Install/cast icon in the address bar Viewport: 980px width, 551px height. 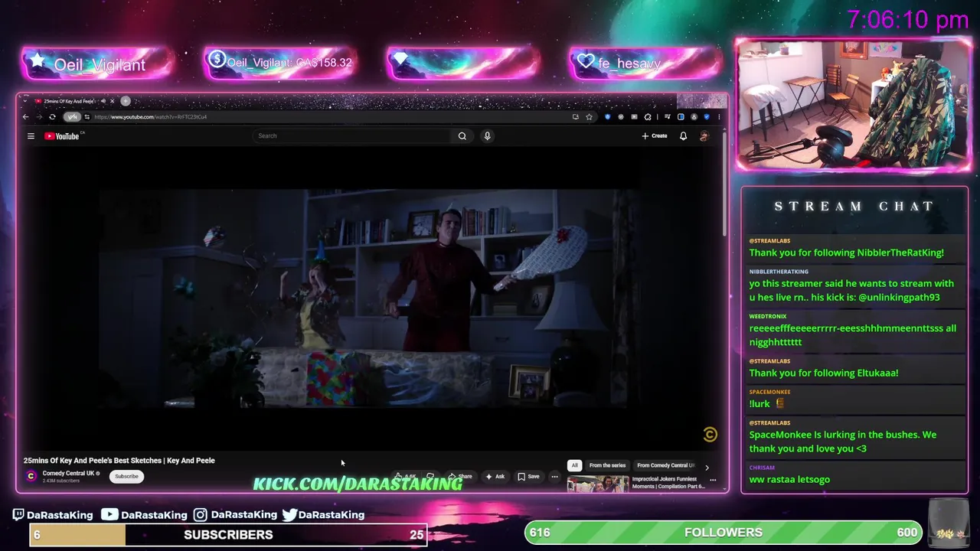coord(576,117)
